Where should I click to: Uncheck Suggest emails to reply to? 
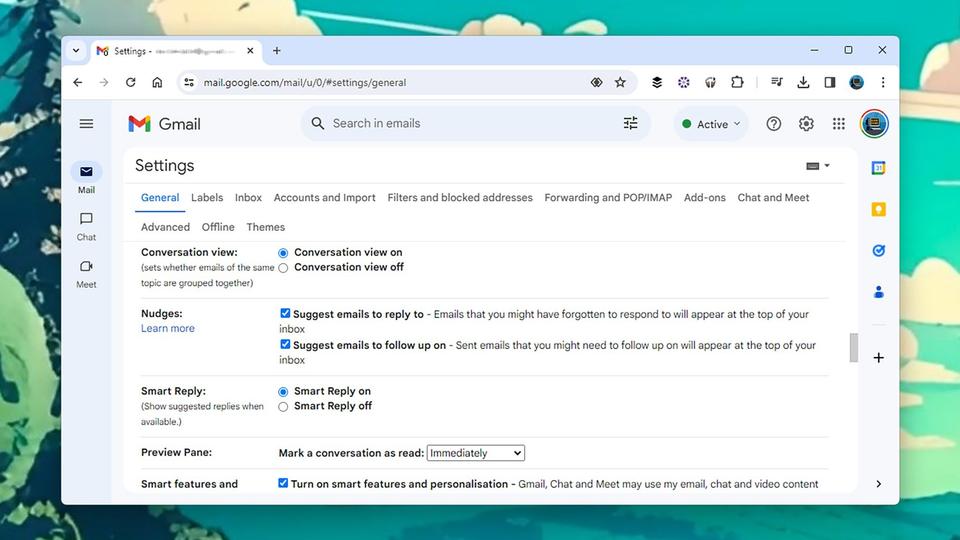point(285,313)
